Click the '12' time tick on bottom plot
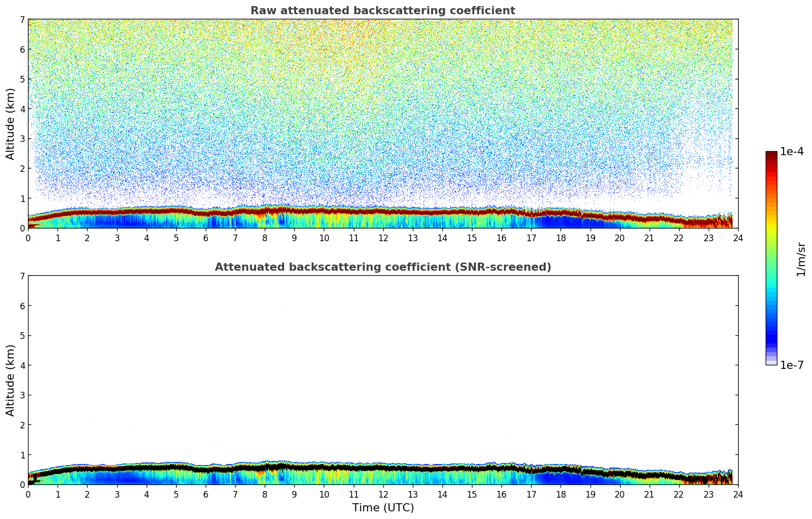812x519 pixels. [383, 494]
